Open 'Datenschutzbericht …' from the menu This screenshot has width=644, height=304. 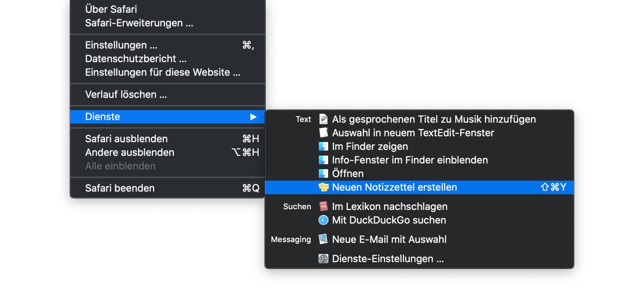[136, 59]
